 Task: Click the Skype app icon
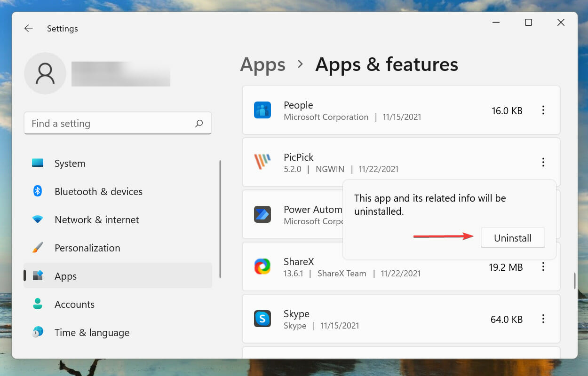click(x=262, y=319)
